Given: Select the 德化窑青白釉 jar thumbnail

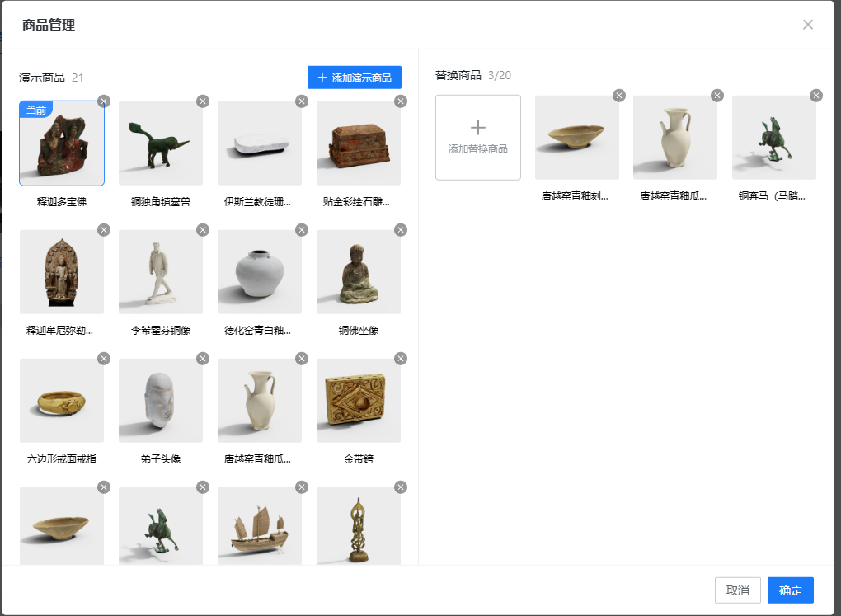Looking at the screenshot, I should 260,272.
